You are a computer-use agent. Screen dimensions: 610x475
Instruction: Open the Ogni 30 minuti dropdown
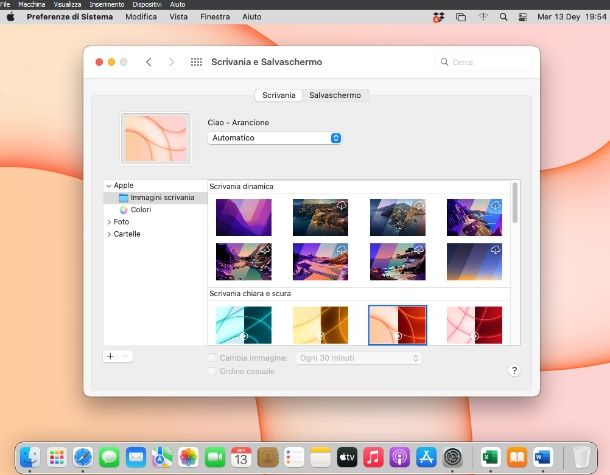point(358,358)
